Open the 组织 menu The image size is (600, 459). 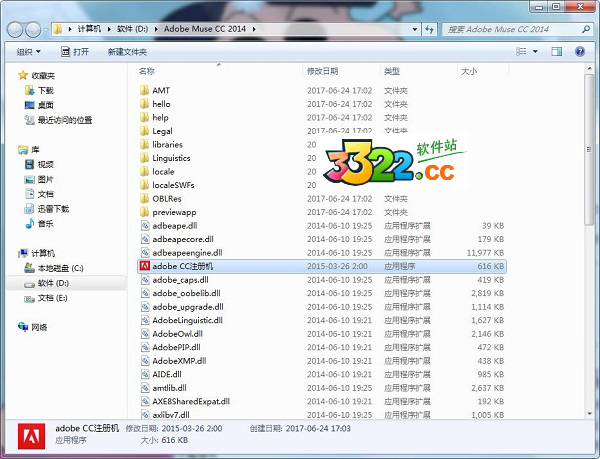coord(28,52)
